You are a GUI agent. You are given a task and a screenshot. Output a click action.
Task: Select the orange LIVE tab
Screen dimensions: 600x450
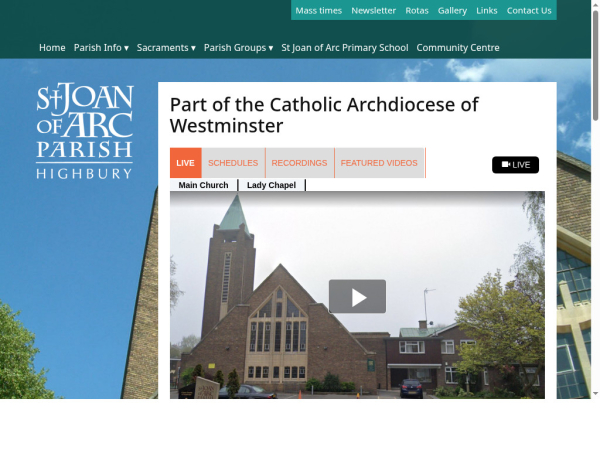(x=186, y=163)
